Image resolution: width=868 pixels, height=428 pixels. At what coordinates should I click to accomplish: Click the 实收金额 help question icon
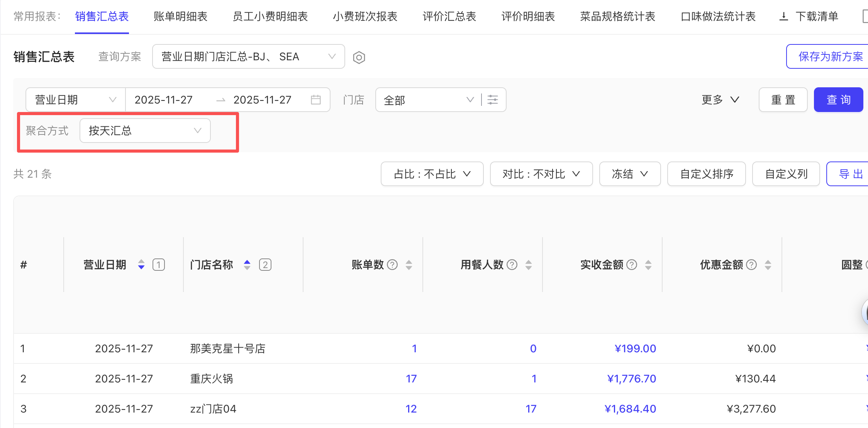[632, 265]
